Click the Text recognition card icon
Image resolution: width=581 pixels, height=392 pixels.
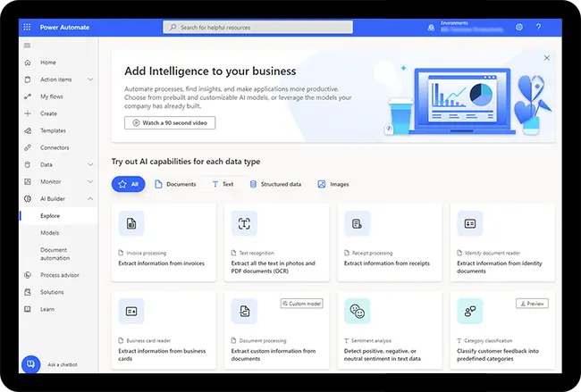pos(244,223)
